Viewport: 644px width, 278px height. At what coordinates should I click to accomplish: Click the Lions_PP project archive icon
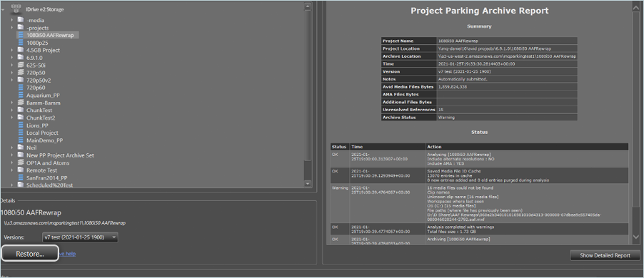[x=21, y=125]
